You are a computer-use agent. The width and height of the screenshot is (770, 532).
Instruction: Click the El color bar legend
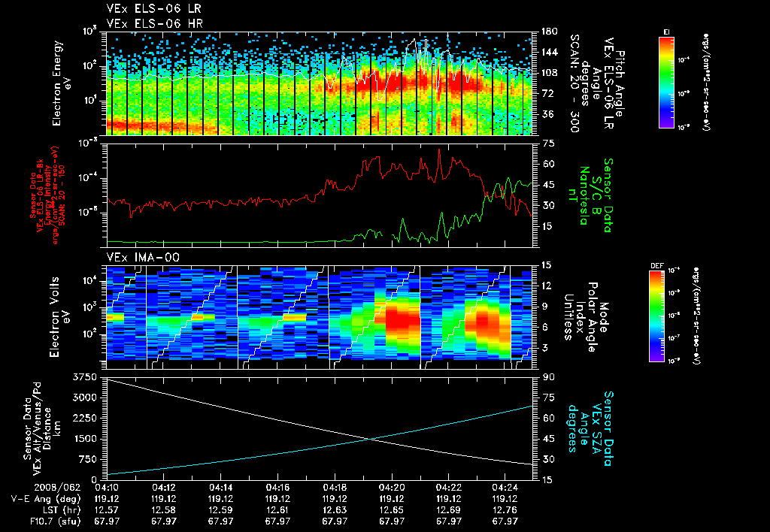coord(666,83)
